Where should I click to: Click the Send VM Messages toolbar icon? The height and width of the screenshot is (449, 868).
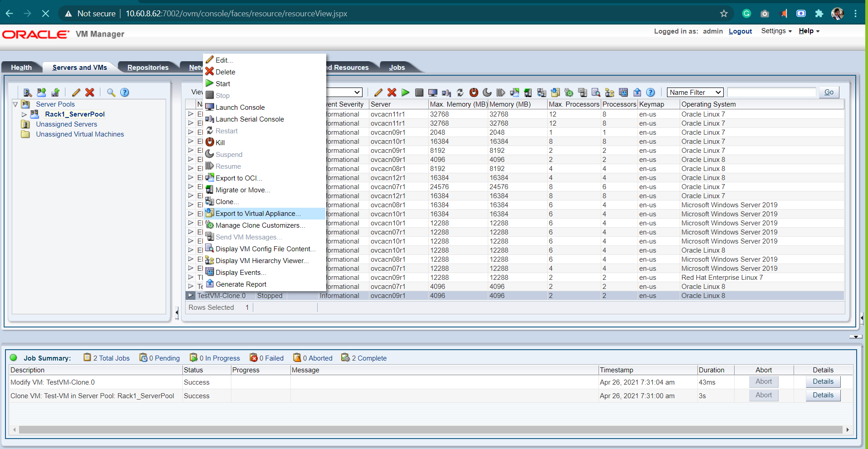point(583,93)
